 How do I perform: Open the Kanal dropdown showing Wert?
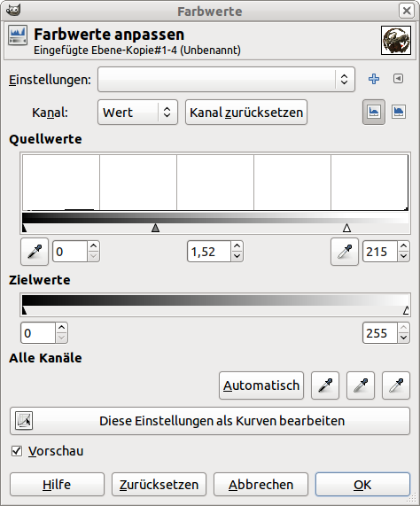tap(137, 113)
